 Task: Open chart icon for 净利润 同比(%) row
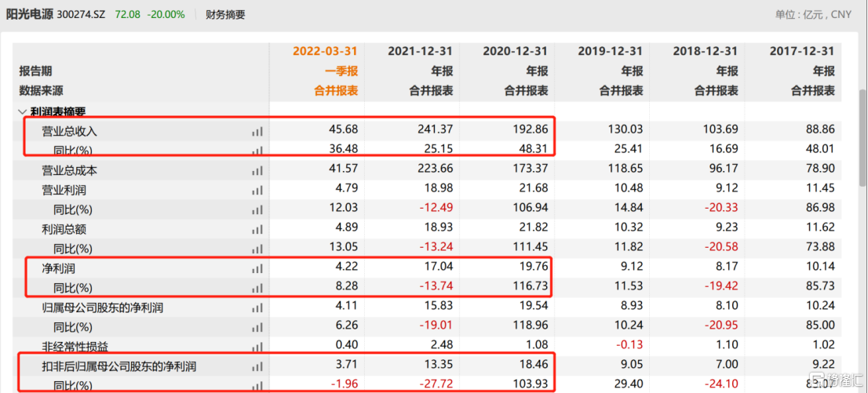coord(257,289)
